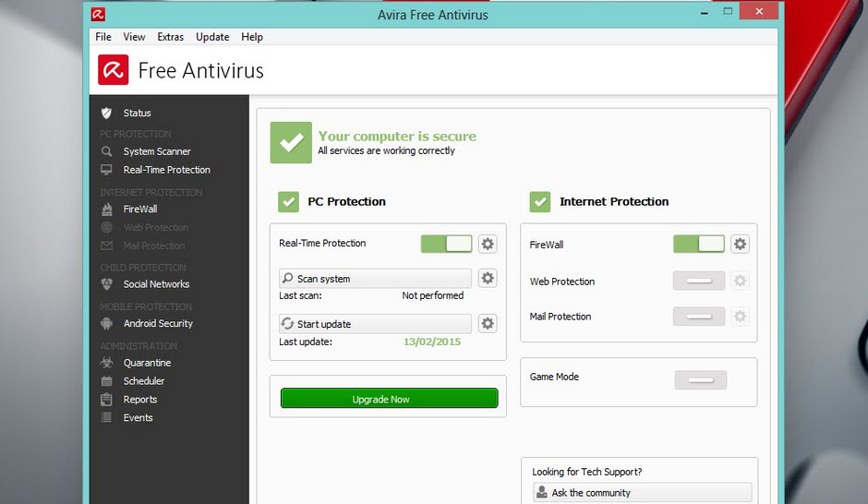This screenshot has height=504, width=868.
Task: Click the Web Protection globe icon in sidebar
Action: 107,227
